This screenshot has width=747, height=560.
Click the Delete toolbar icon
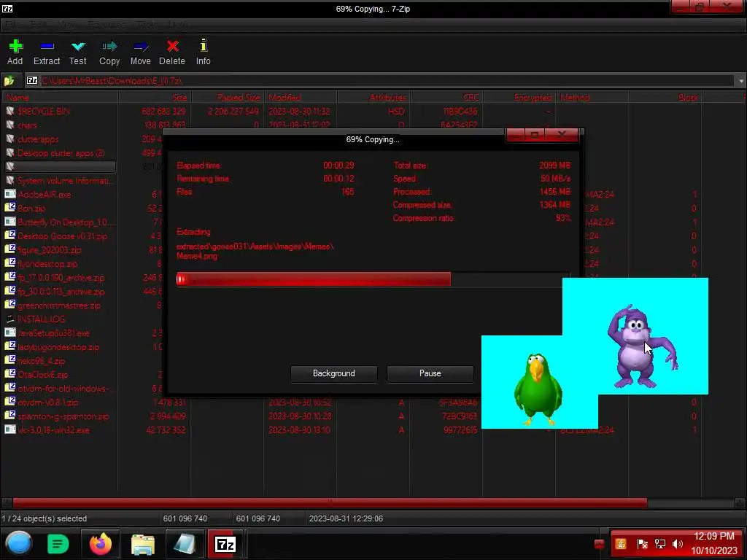(x=172, y=46)
